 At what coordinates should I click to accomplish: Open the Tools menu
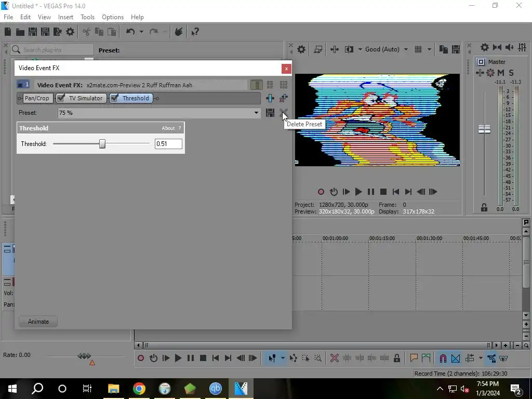tap(87, 17)
